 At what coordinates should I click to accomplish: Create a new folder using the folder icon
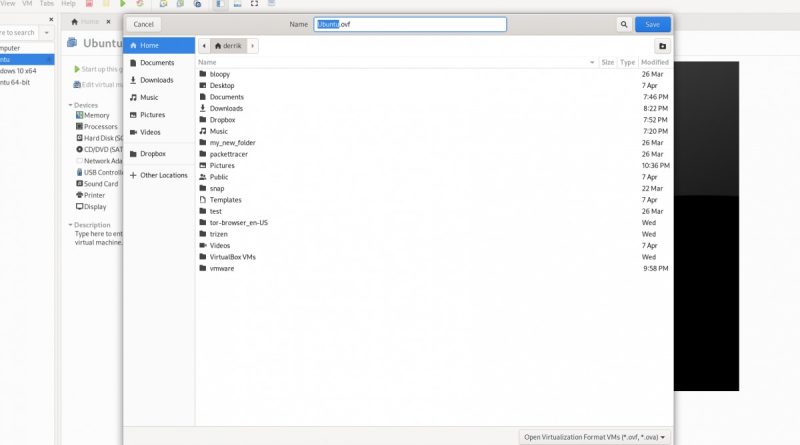pos(662,46)
